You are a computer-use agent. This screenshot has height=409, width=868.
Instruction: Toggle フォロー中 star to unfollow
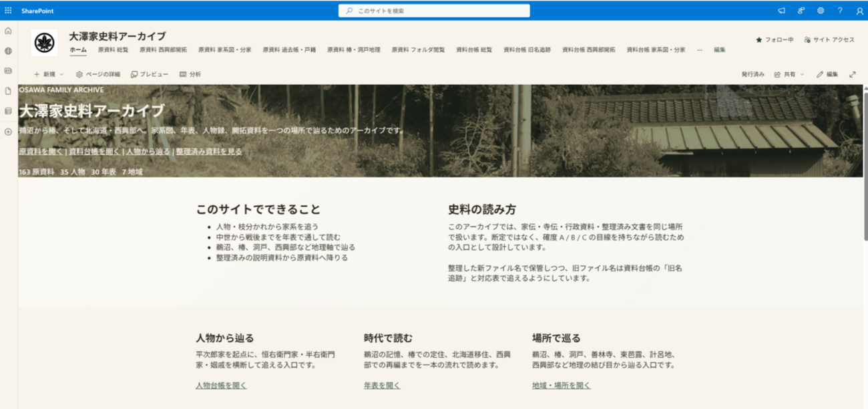[775, 40]
